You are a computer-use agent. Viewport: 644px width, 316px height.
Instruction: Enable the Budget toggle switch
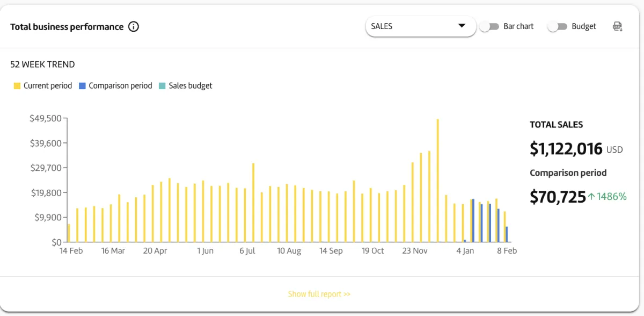pyautogui.click(x=558, y=26)
